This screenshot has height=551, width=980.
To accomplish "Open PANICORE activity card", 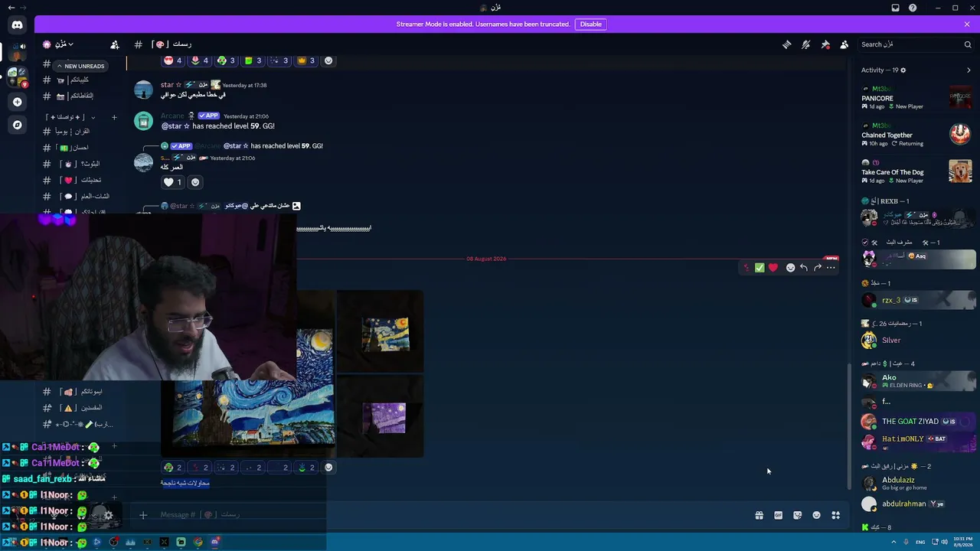I will 917,97.
